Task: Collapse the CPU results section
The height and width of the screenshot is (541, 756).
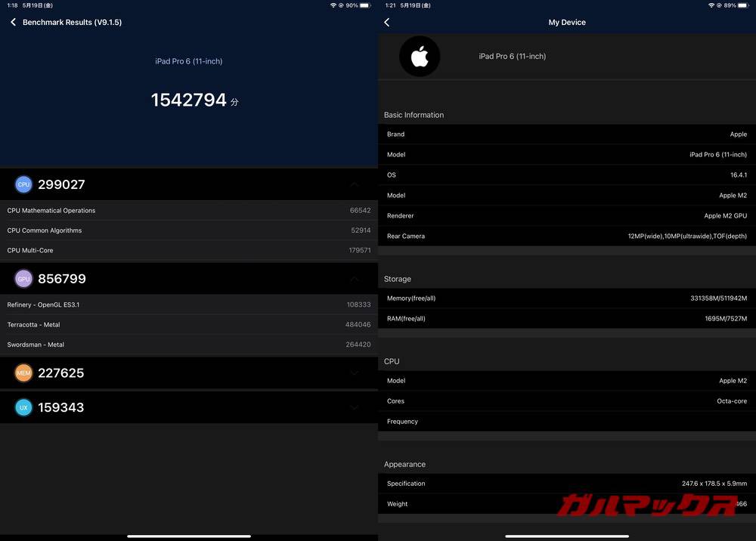Action: click(354, 184)
